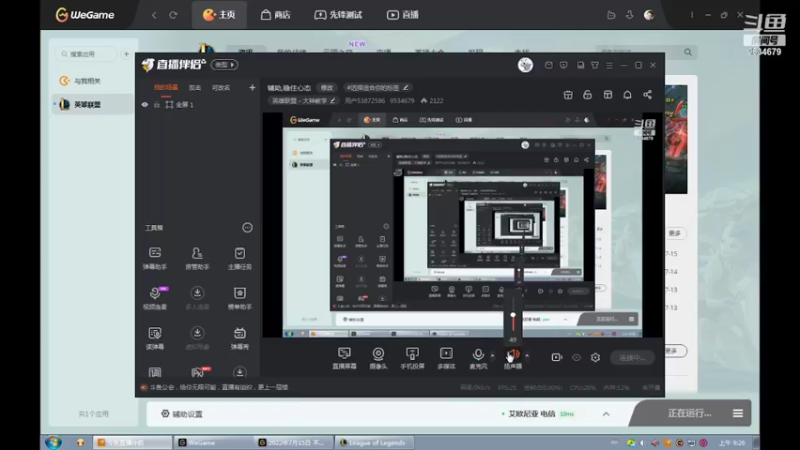
Task: Open 辅助设置 assist settings in WeGame
Action: 182,414
